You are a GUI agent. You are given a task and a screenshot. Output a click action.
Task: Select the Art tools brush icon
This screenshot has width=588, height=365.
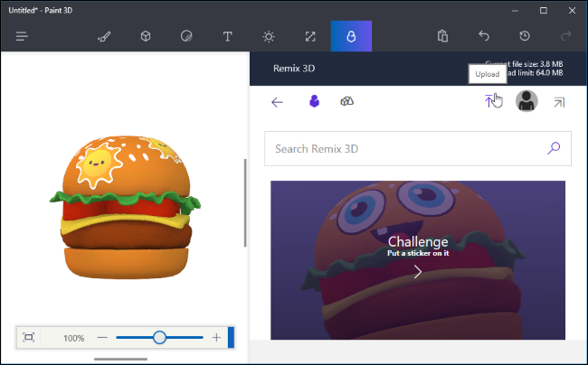(104, 36)
